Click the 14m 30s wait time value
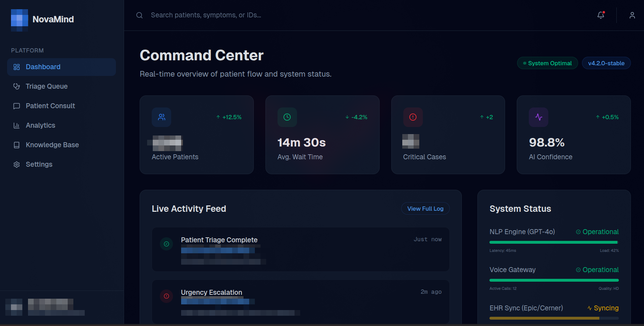The width and height of the screenshot is (644, 326). pyautogui.click(x=302, y=143)
